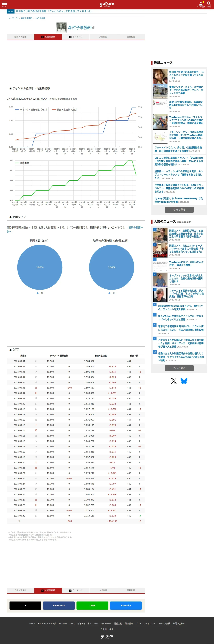Open 中川翔子 news thumbnail
214x644 pixels.
coord(160,76)
